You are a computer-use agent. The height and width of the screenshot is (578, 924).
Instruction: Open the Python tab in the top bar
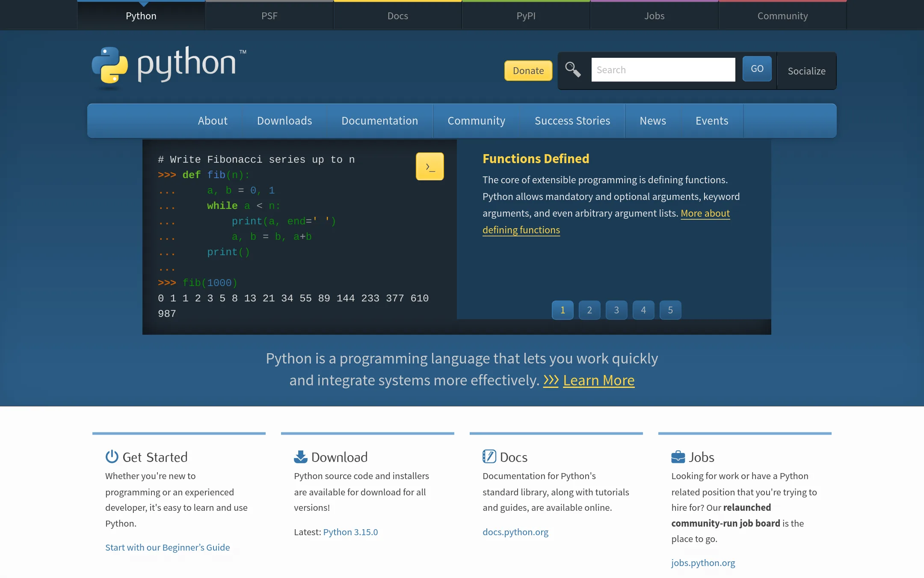pos(141,16)
